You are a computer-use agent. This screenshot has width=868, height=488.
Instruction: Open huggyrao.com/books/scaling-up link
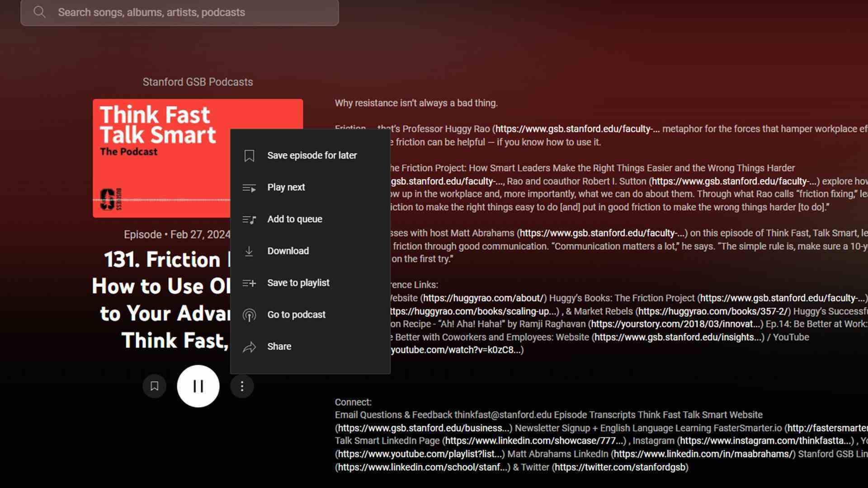[474, 311]
